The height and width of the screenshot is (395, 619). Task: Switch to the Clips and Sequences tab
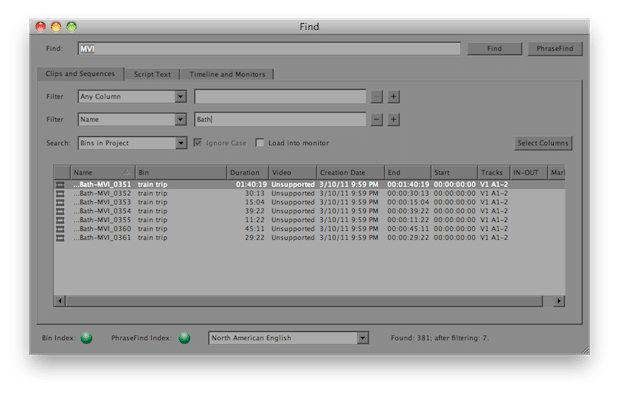coord(80,74)
